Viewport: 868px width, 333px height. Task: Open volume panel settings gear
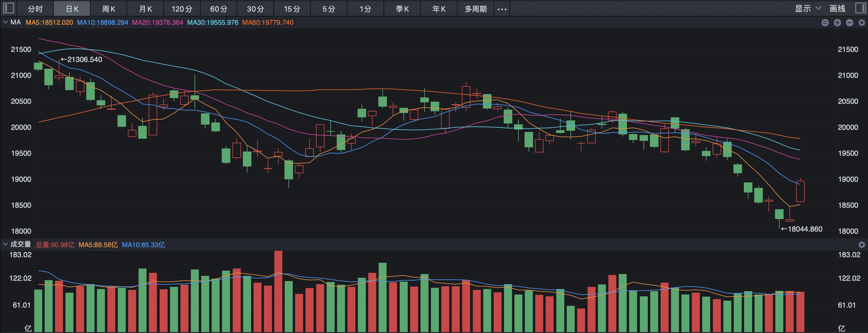[x=862, y=245]
